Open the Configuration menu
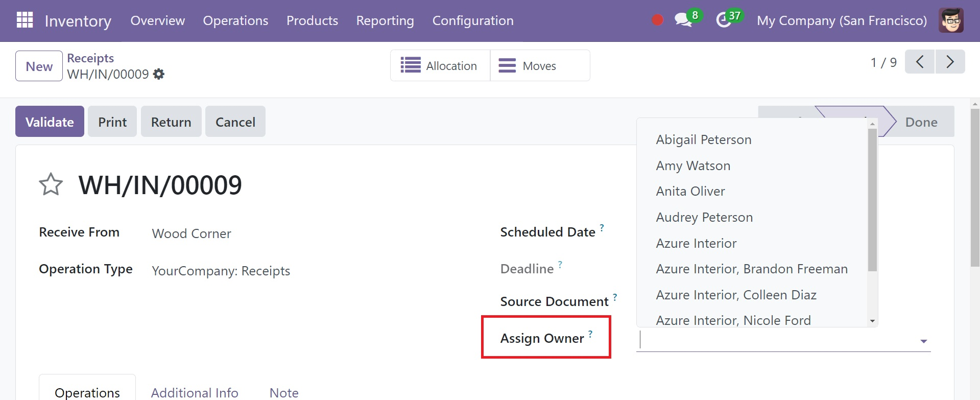This screenshot has width=980, height=400. point(473,20)
